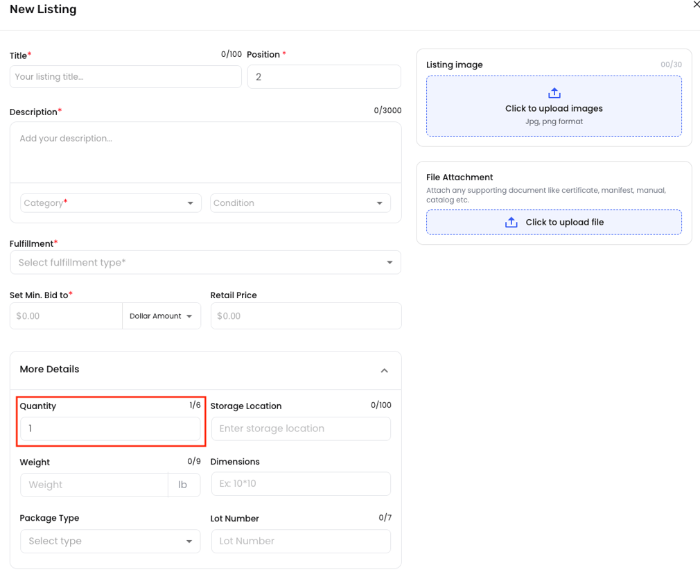
Task: Click the Weight input field
Action: [x=94, y=485]
